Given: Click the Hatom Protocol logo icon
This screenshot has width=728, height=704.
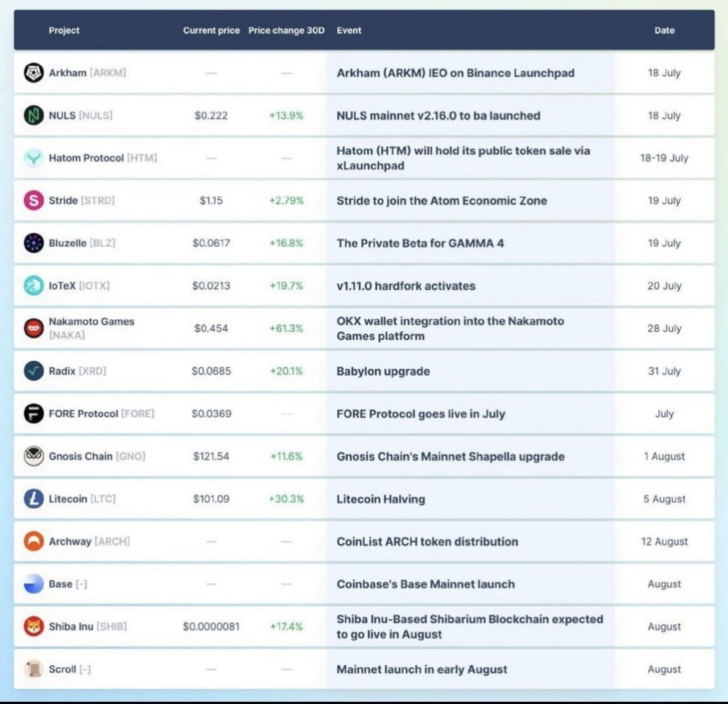Looking at the screenshot, I should pos(34,158).
